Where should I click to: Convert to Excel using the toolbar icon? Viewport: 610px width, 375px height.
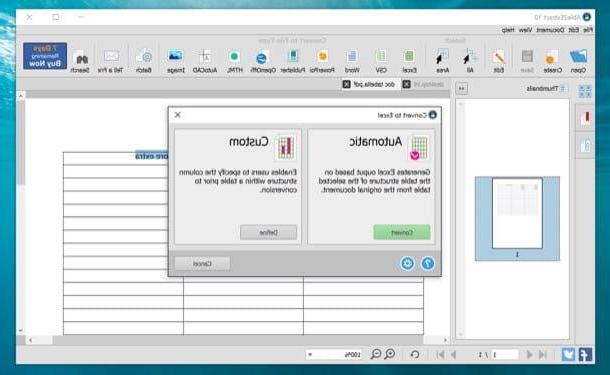point(409,57)
